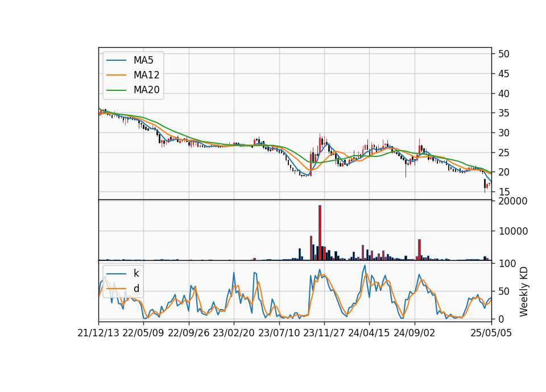Click the price axis value 45

[x=503, y=74]
